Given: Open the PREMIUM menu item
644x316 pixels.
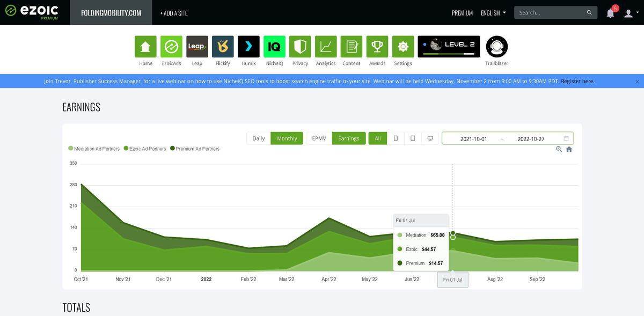Looking at the screenshot, I should (x=462, y=13).
